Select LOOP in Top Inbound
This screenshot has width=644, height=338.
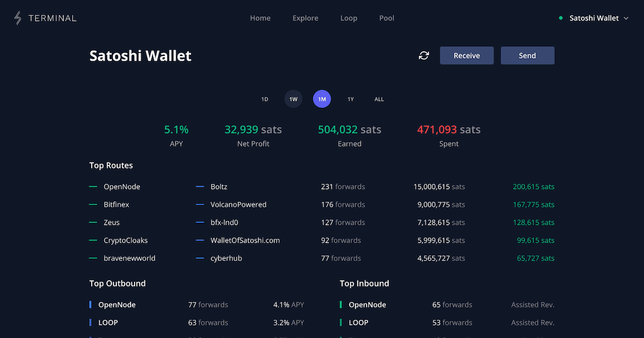click(x=358, y=322)
